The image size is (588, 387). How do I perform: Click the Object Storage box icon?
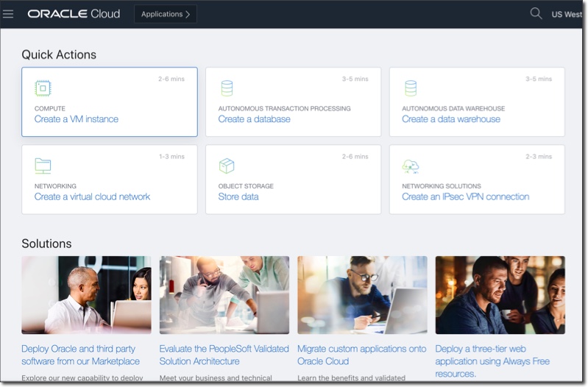227,166
